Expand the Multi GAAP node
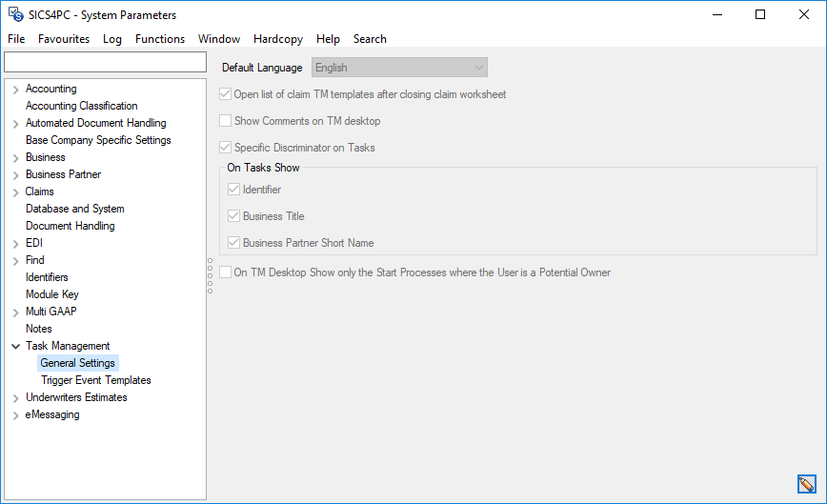 coord(16,312)
